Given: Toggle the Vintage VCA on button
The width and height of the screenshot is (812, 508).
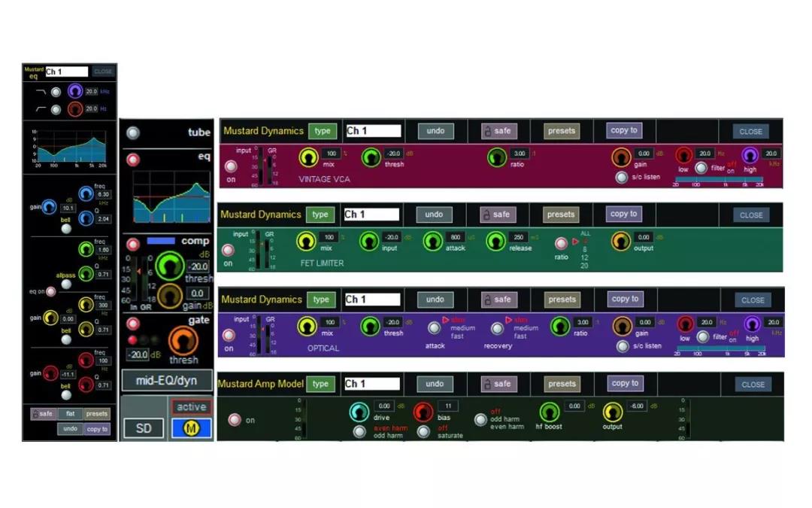Looking at the screenshot, I should pos(231,166).
